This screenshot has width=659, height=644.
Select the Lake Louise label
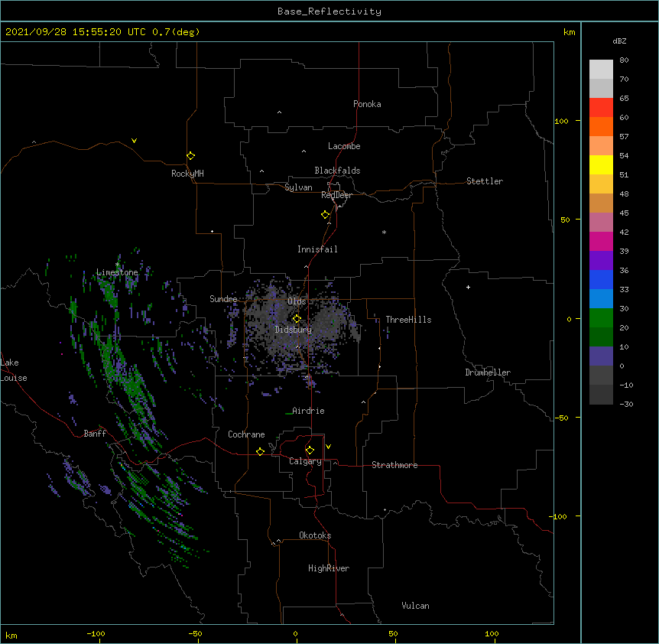point(12,370)
